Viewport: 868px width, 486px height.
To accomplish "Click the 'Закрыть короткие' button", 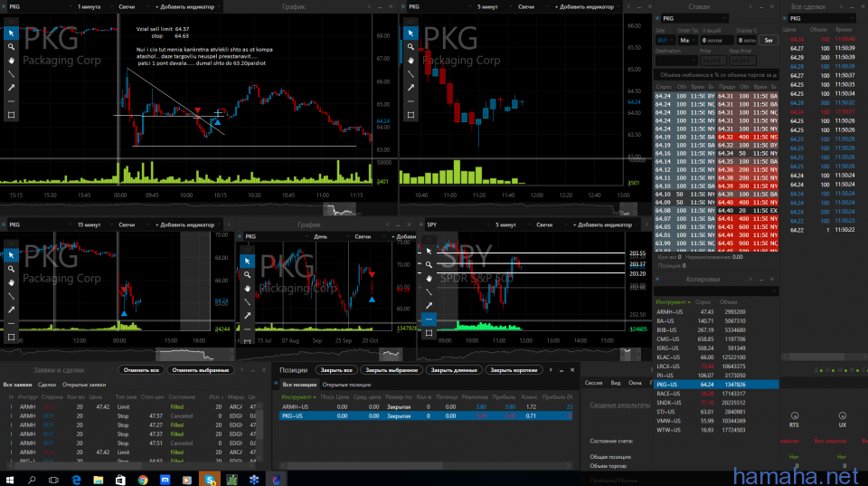I will coord(514,370).
